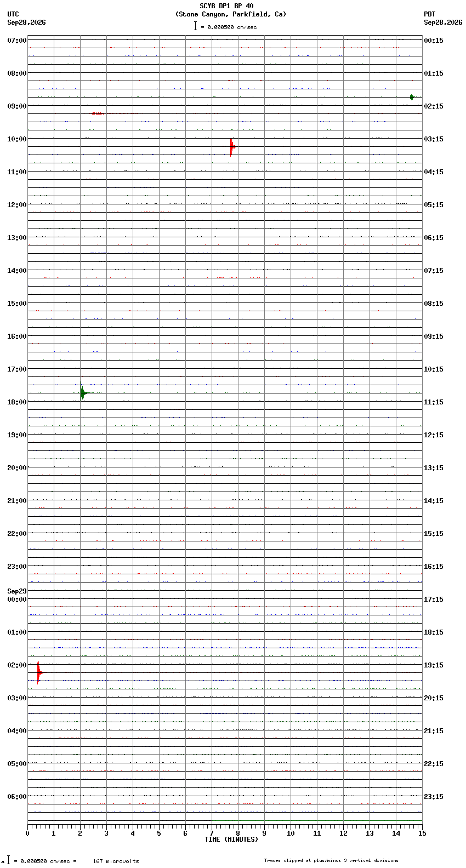The height and width of the screenshot is (868, 466).
Task: Click the '07:00' UTC time label
Action: click(x=17, y=41)
